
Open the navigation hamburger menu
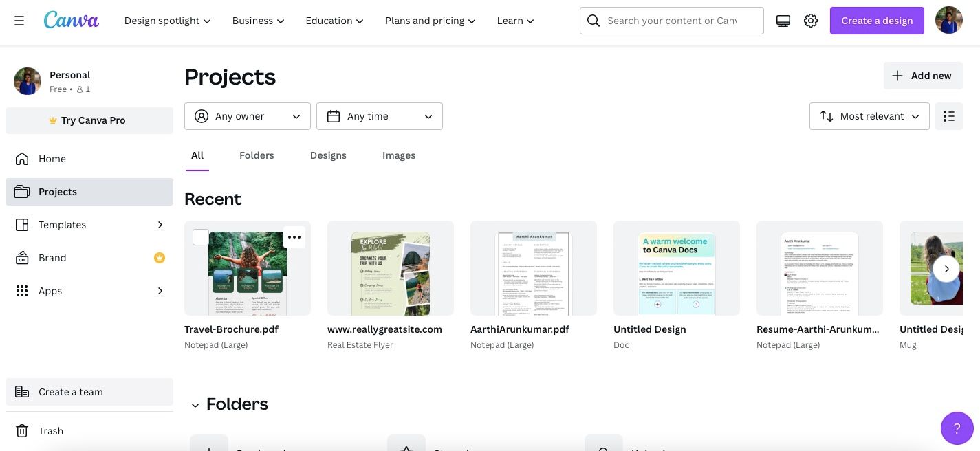[19, 20]
